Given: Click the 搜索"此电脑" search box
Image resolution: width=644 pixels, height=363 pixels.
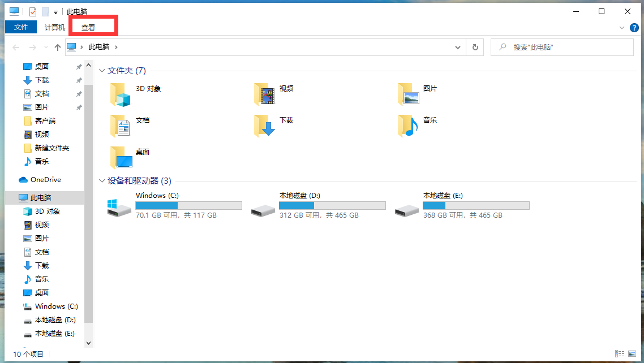Looking at the screenshot, I should pyautogui.click(x=562, y=47).
